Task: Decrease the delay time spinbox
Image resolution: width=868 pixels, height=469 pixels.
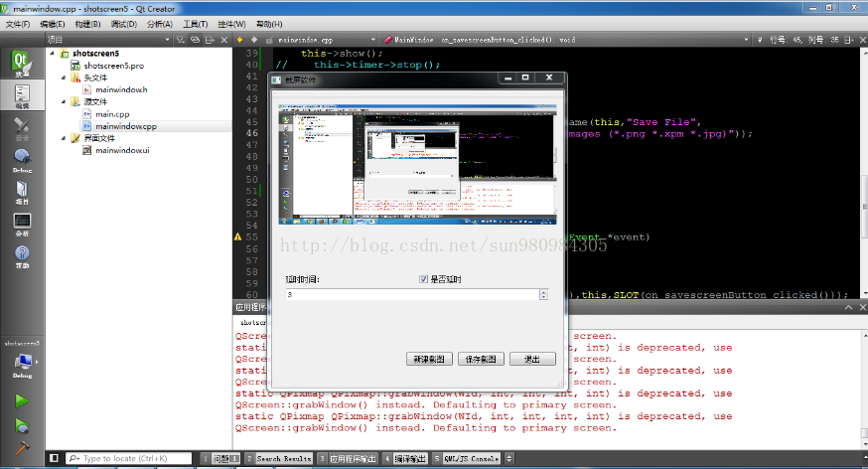Action: point(543,297)
